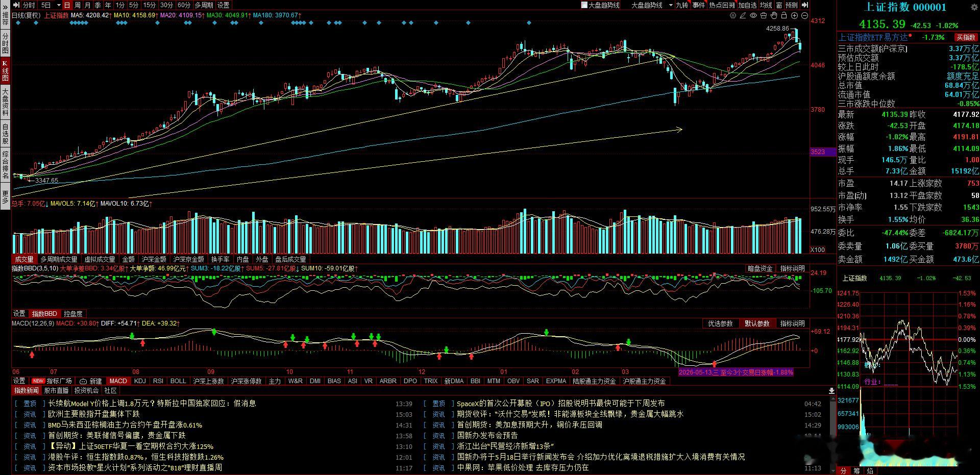Screen dimensions: 980x475
Task: Enable the 大盘趋势线 checkbox
Action: [584, 5]
